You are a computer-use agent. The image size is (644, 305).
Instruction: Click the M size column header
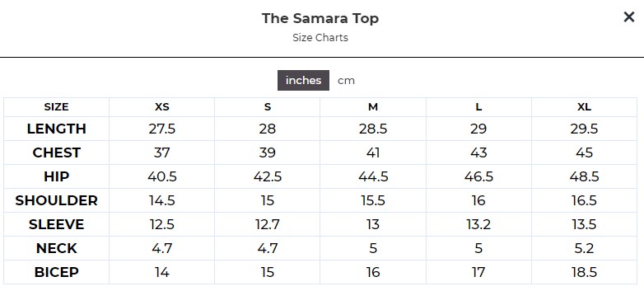coord(372,107)
